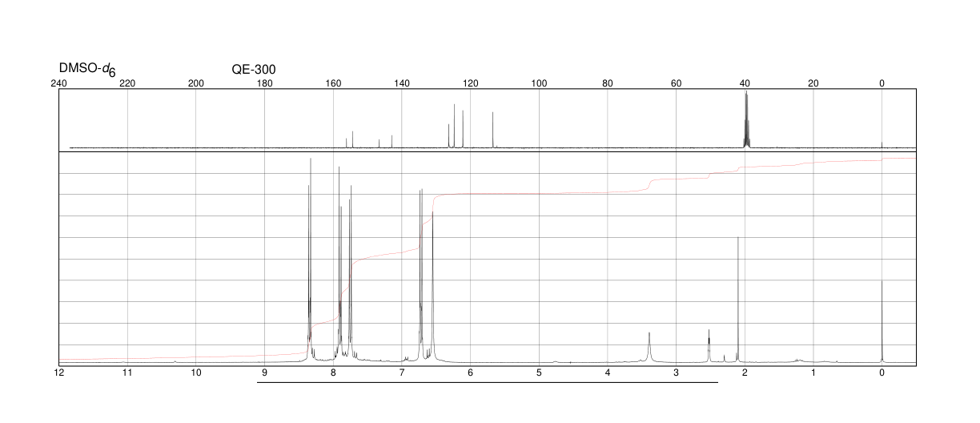This screenshot has width=980, height=423.
Task: Click the 1 ppm label on the proton axis
Action: 813,373
